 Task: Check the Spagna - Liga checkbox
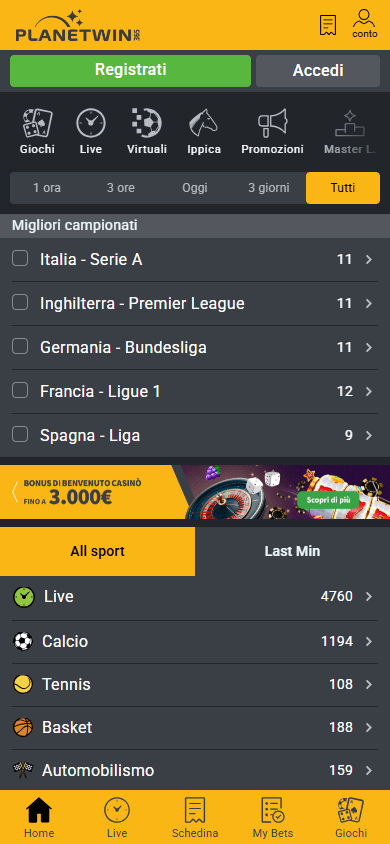point(20,434)
